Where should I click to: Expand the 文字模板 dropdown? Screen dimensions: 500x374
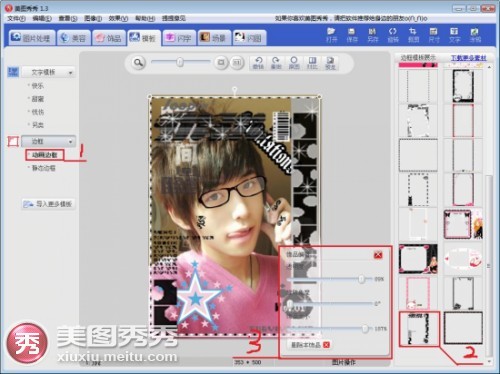click(x=49, y=72)
